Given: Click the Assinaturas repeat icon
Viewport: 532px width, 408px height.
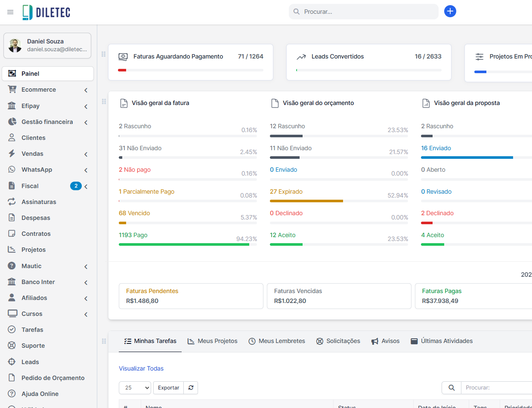Looking at the screenshot, I should (12, 202).
